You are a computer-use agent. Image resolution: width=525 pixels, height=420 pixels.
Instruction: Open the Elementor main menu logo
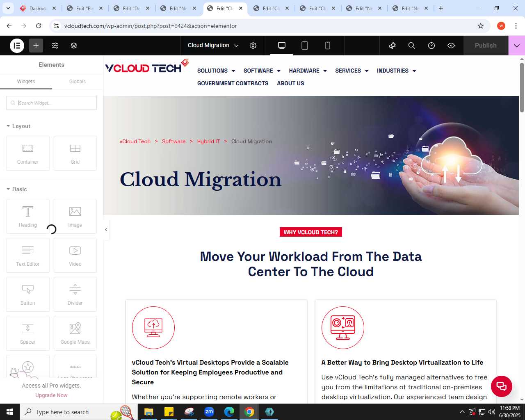click(x=17, y=46)
